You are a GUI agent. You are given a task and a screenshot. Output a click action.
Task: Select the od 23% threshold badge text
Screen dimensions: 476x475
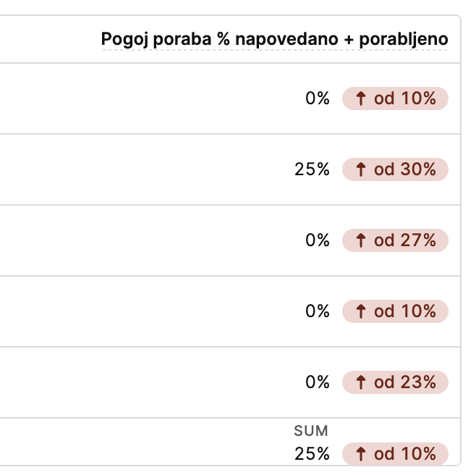[x=405, y=382]
